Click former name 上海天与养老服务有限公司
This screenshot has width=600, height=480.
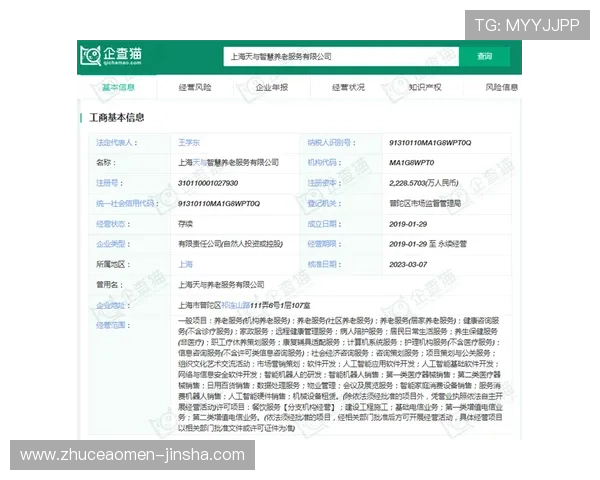pos(221,285)
